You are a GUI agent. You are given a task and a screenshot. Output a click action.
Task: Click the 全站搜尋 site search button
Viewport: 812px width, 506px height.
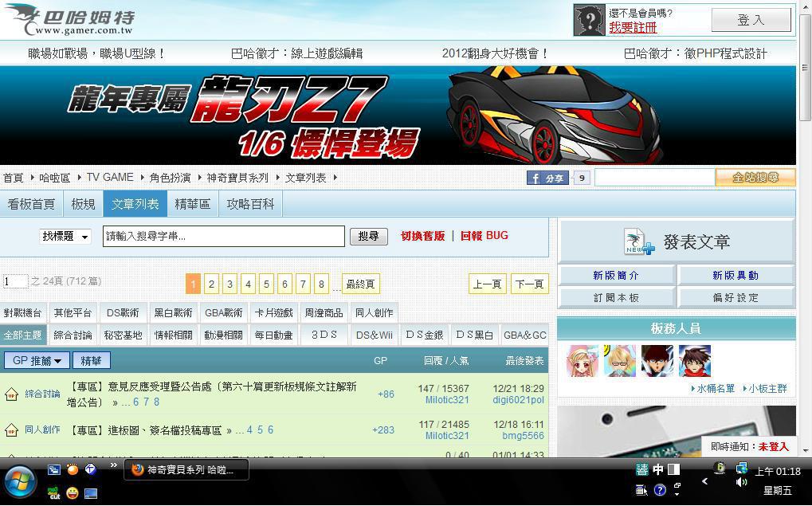(755, 178)
